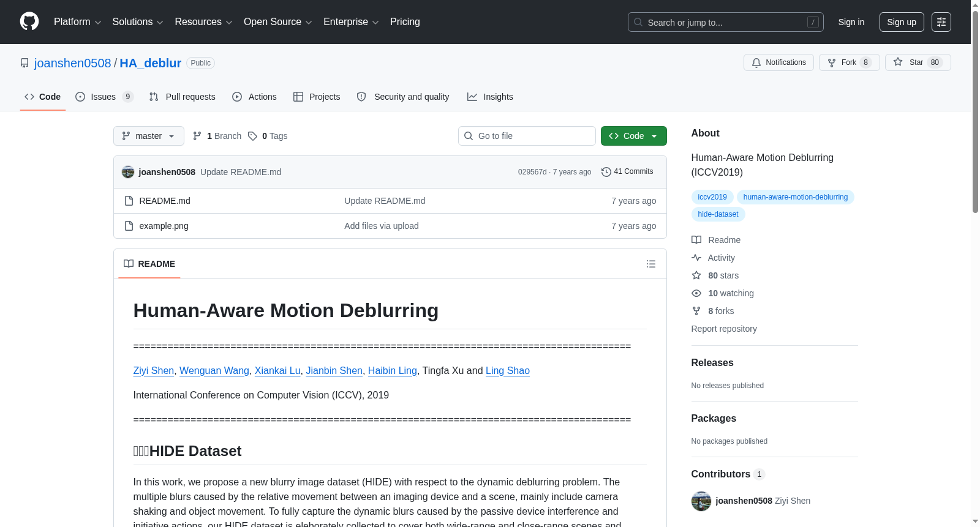Click the hide-dataset topic tag

pyautogui.click(x=718, y=214)
